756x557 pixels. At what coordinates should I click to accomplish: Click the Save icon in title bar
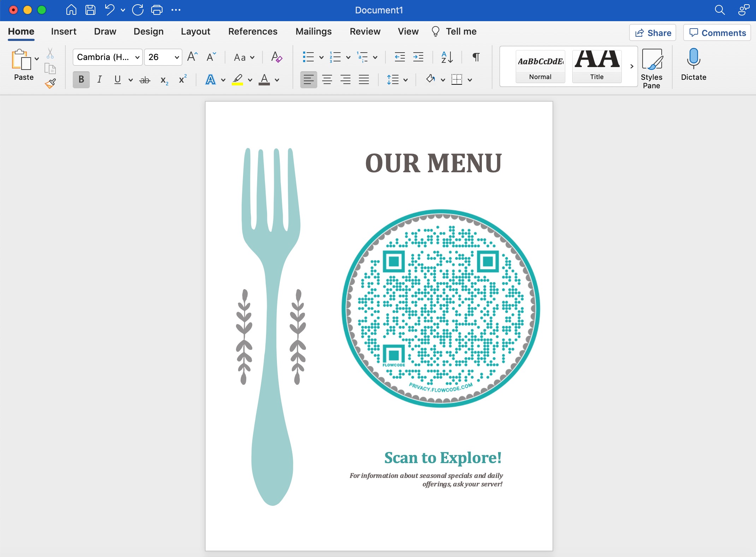[90, 10]
